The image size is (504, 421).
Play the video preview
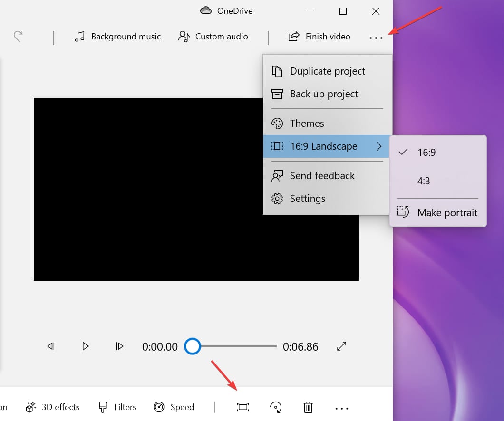pyautogui.click(x=86, y=346)
